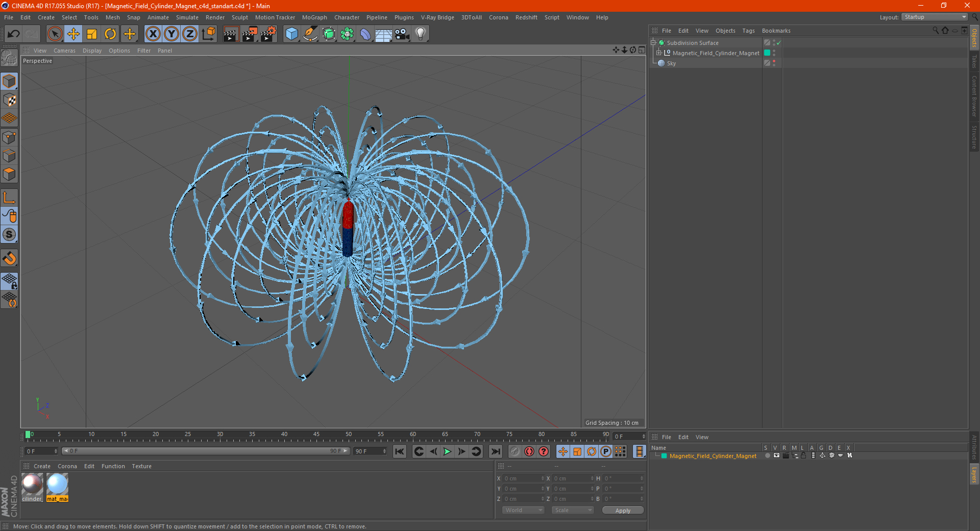Toggle viewport layout maximize icon
This screenshot has width=980, height=531.
[x=642, y=50]
